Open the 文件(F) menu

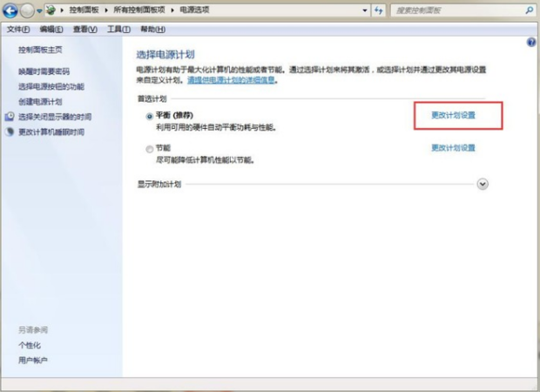click(18, 30)
